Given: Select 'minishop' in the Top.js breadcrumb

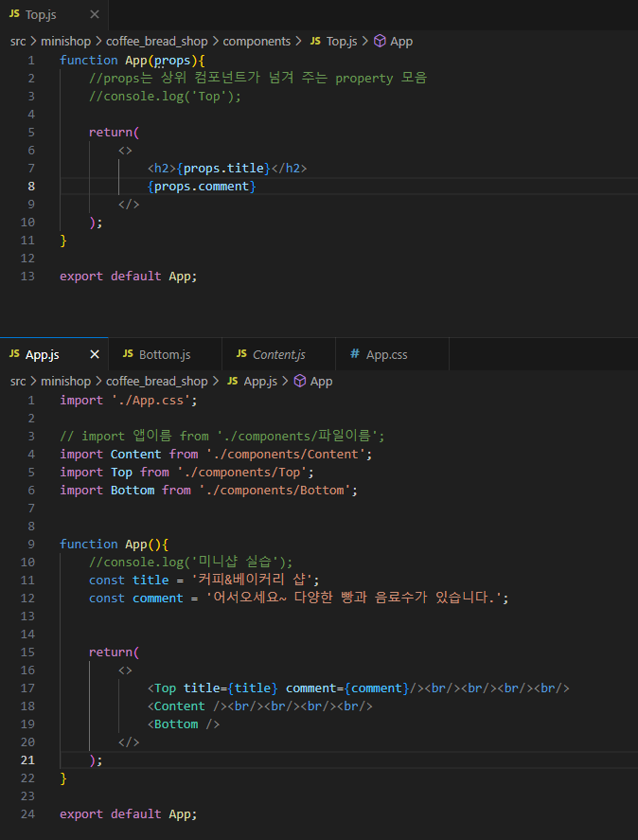Looking at the screenshot, I should 65,42.
